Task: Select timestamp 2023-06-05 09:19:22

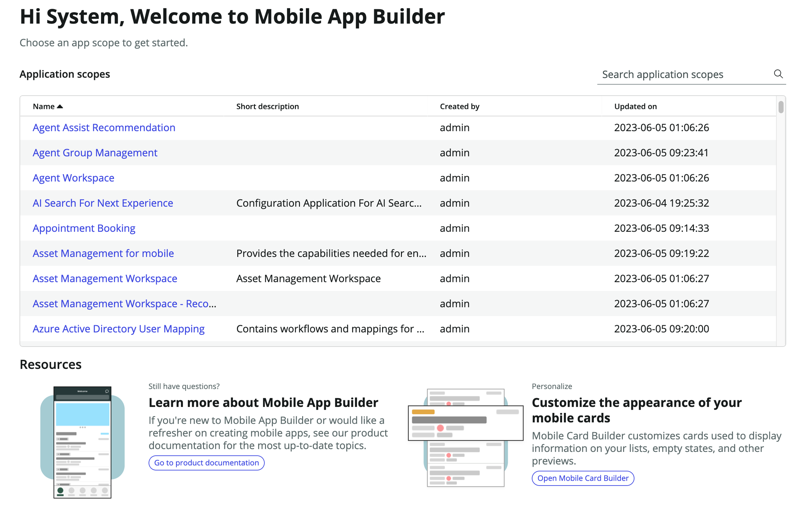Action: pos(661,253)
